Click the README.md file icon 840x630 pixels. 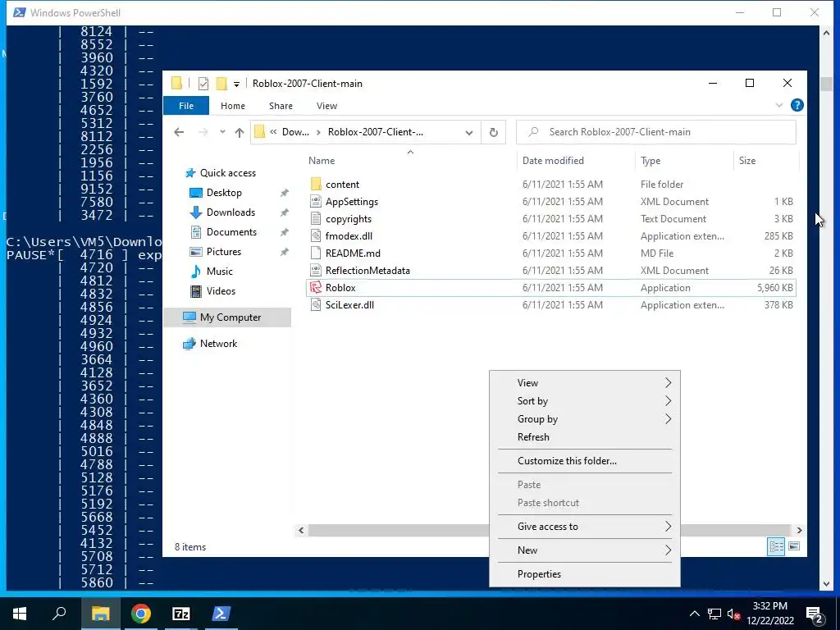316,253
